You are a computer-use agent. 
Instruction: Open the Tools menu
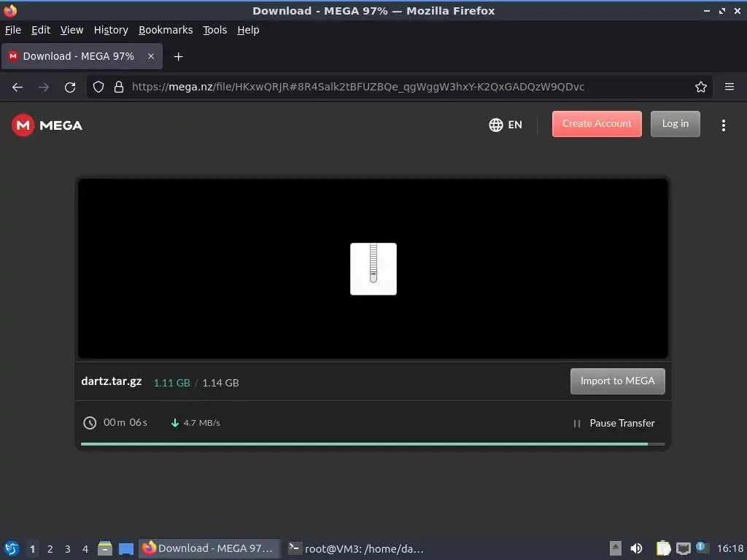click(215, 30)
